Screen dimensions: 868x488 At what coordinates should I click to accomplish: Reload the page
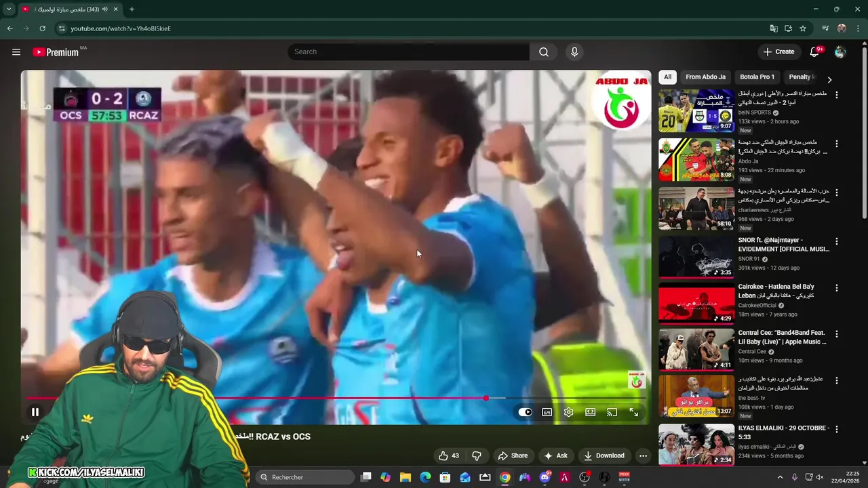click(42, 28)
